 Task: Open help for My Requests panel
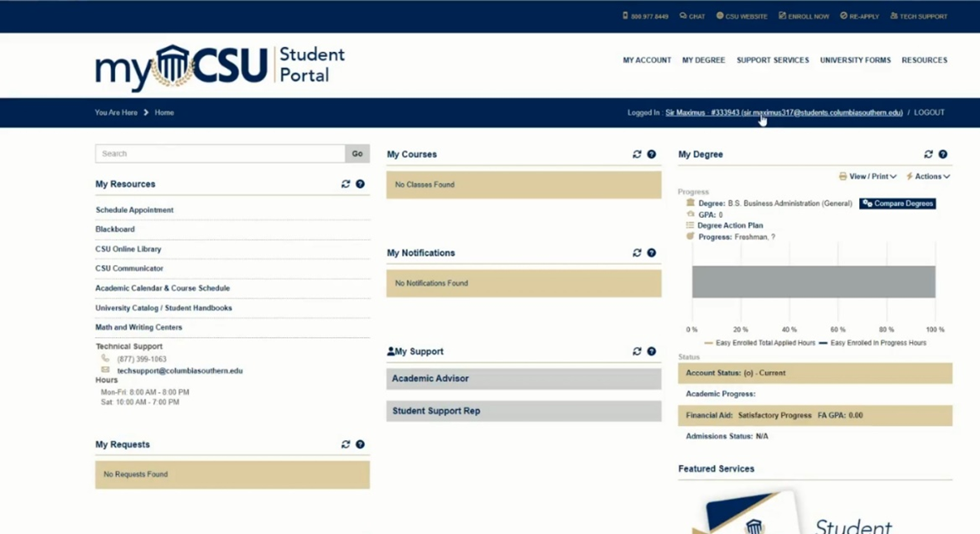[x=360, y=444]
